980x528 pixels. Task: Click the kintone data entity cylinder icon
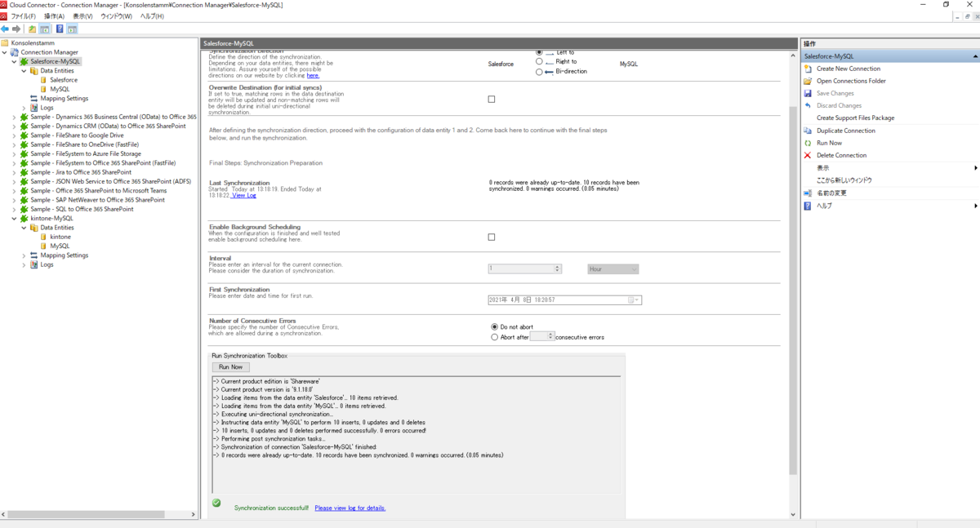(44, 237)
